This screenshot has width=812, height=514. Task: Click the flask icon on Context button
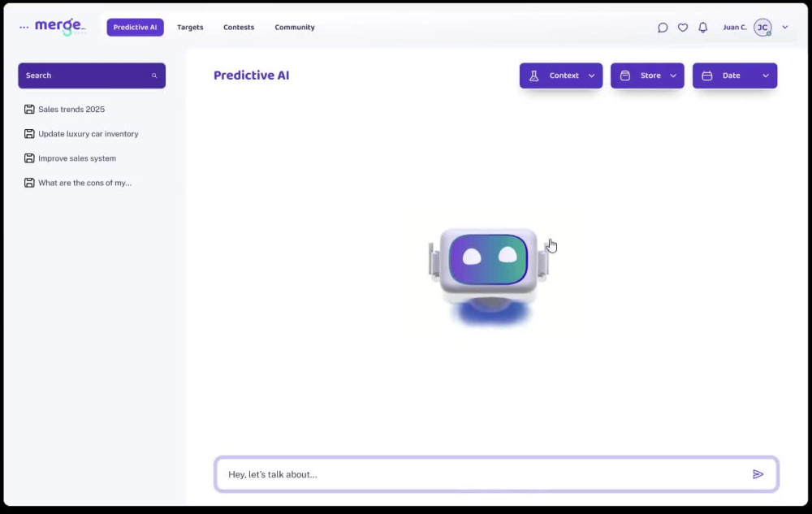pos(534,76)
